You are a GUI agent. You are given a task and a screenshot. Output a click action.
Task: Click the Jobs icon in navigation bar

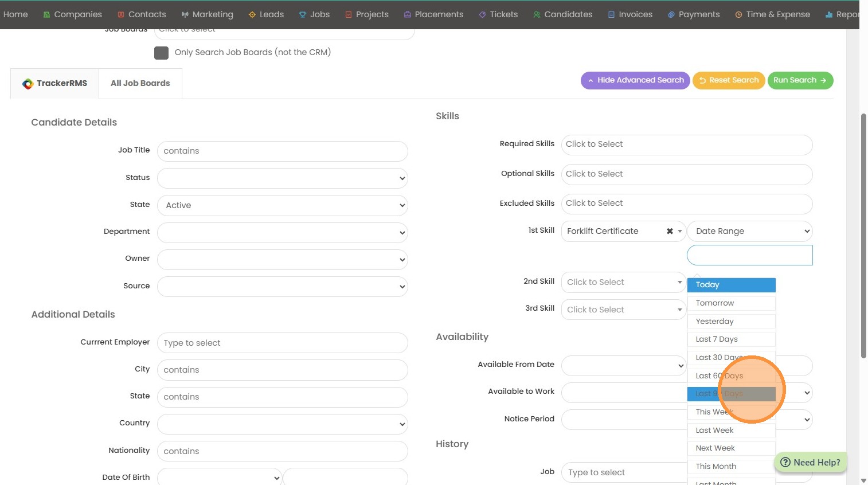(303, 15)
